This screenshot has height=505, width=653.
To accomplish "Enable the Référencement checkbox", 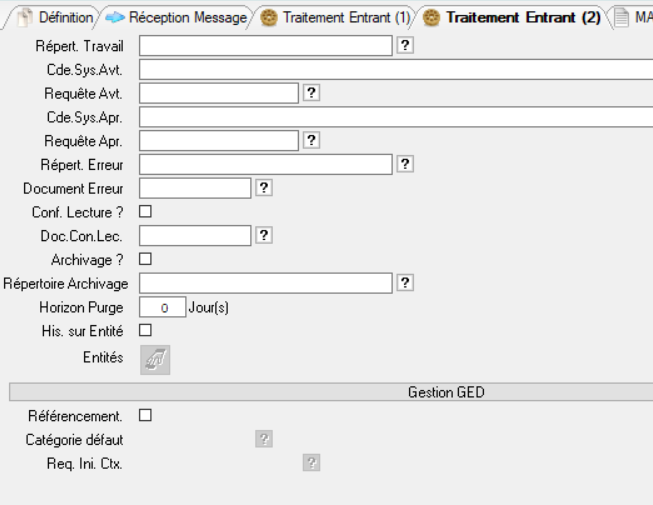I will coord(145,415).
